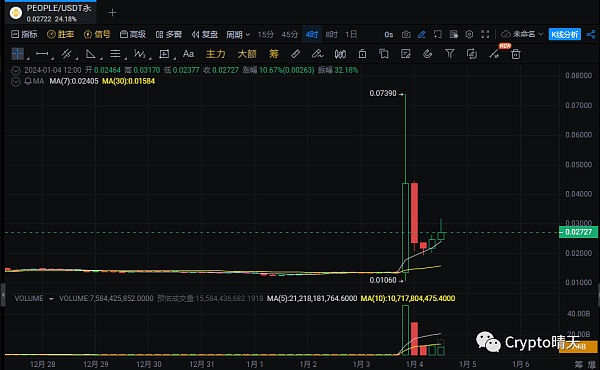Viewport: 600px width, 370px height.
Task: Click the filter funnel icon
Action: pyautogui.click(x=450, y=54)
